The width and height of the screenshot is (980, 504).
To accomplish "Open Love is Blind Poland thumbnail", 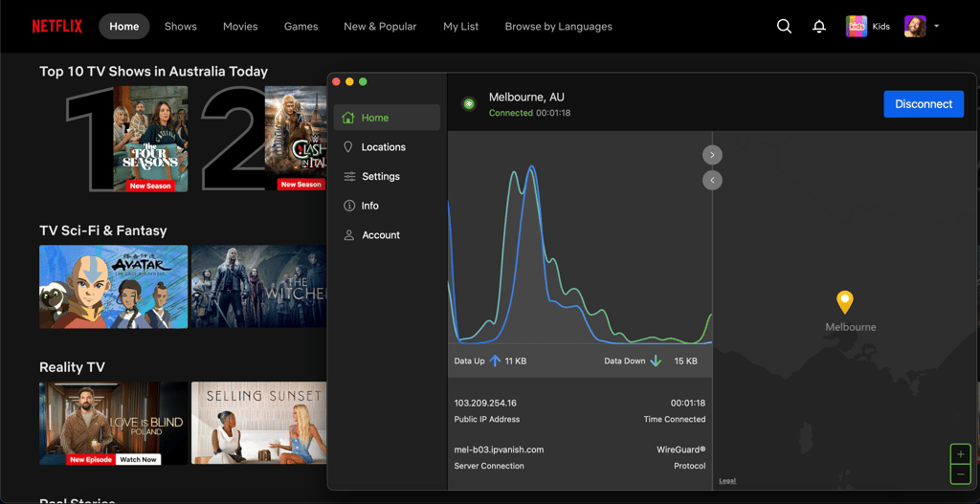I will point(113,424).
